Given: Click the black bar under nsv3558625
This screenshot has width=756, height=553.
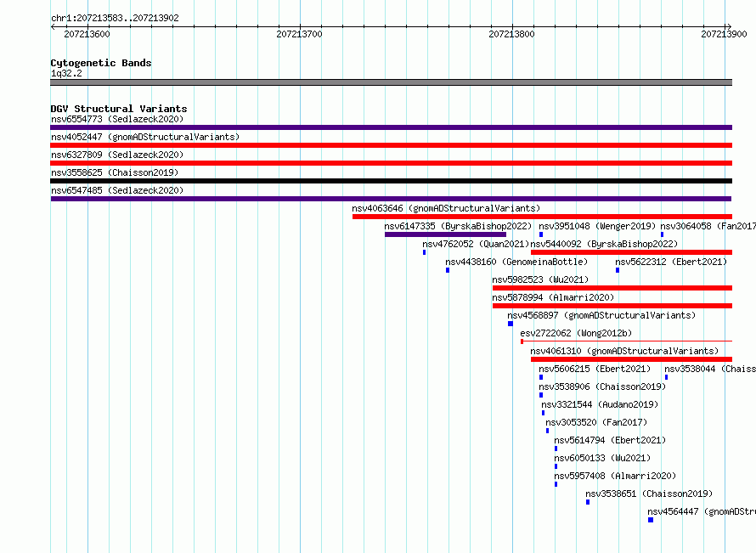Looking at the screenshot, I should (391, 181).
